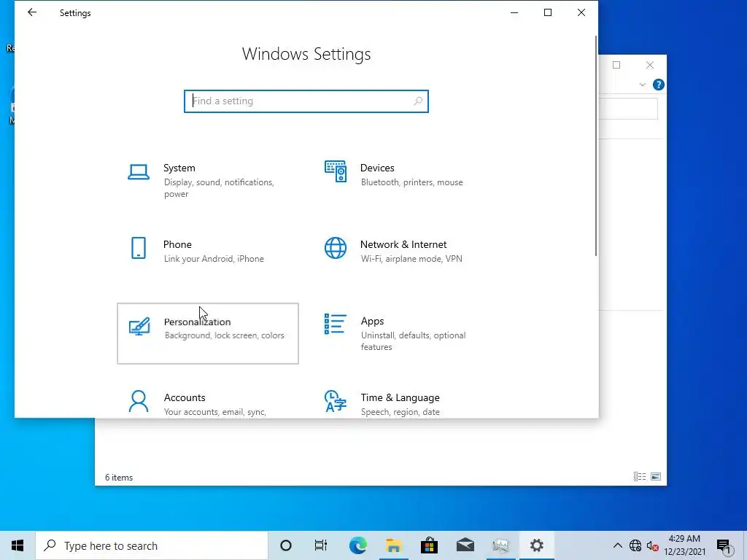Click the Type here to search box
The image size is (747, 560).
[152, 545]
